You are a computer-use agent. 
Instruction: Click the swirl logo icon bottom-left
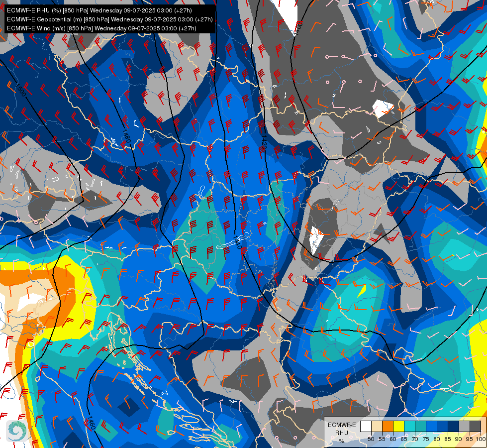click(17, 431)
